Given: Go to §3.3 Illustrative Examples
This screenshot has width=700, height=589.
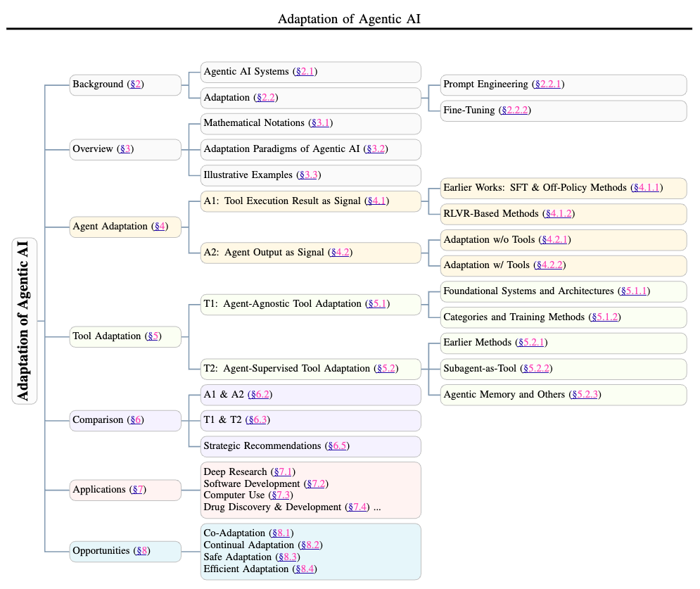Looking at the screenshot, I should [x=310, y=175].
